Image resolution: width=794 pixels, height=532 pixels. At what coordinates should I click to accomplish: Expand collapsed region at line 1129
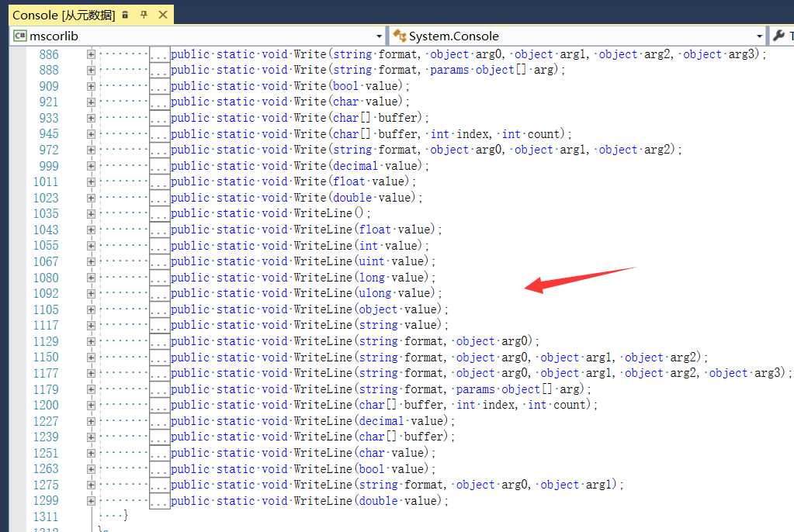91,341
